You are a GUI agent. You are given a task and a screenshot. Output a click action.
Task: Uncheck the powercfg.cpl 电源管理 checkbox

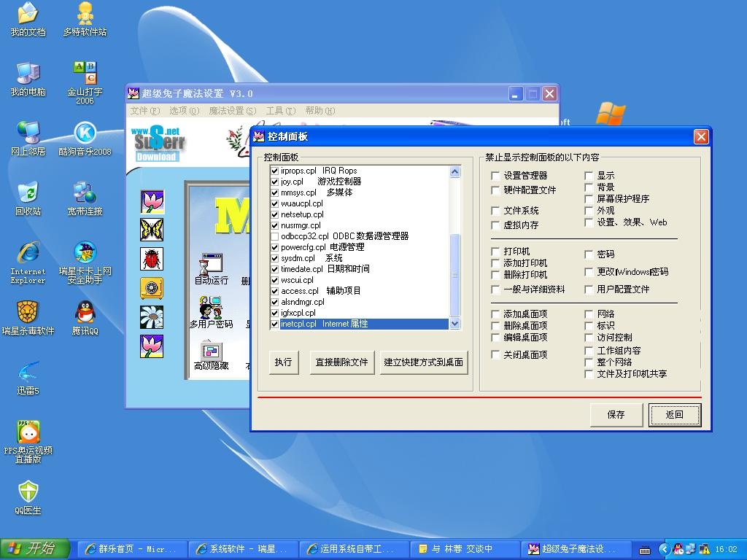coord(274,247)
